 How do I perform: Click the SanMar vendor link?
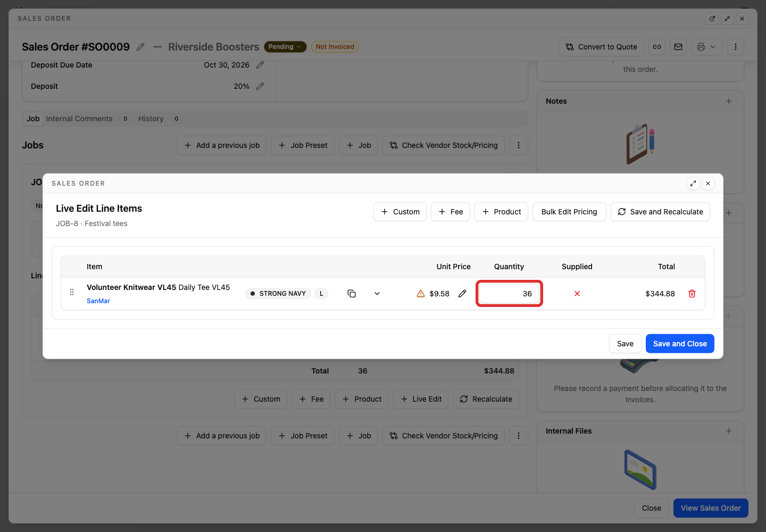pos(98,301)
